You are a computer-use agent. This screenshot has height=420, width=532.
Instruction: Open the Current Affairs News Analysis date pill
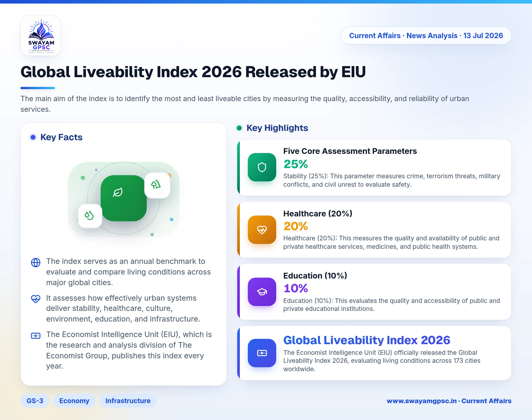(426, 36)
